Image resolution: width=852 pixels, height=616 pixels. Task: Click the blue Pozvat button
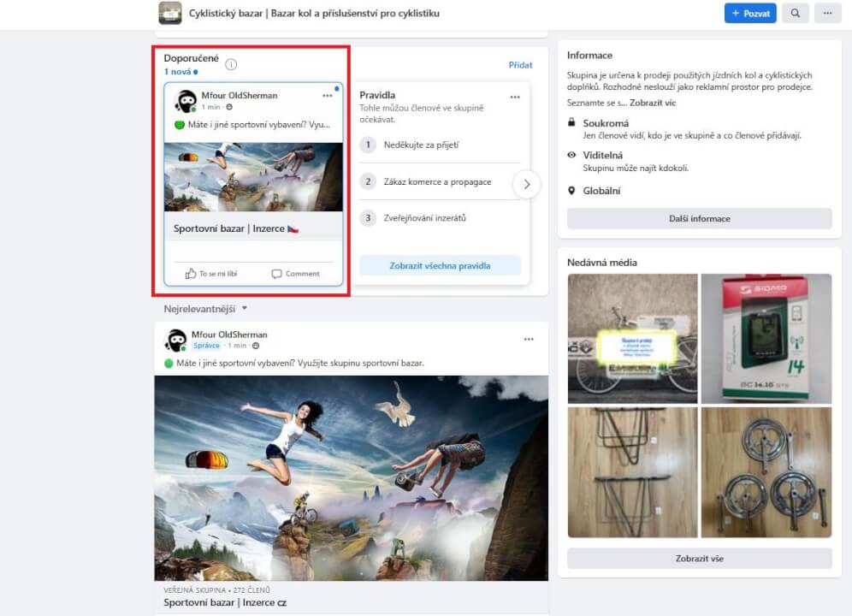(x=750, y=13)
